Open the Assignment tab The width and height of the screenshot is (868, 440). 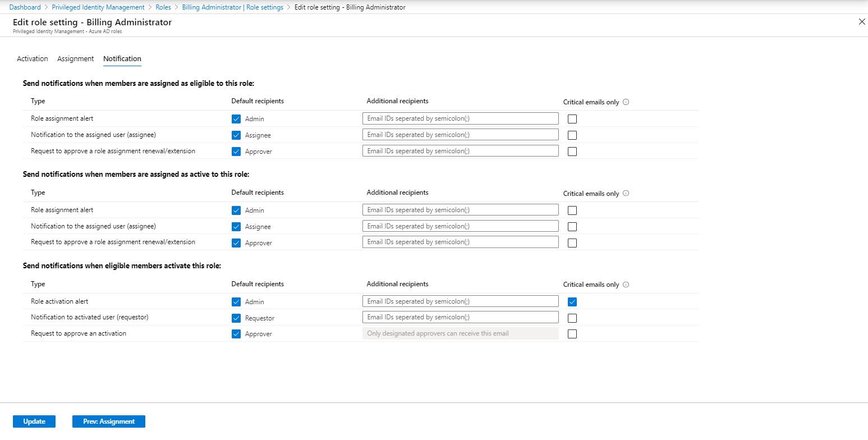pyautogui.click(x=75, y=59)
